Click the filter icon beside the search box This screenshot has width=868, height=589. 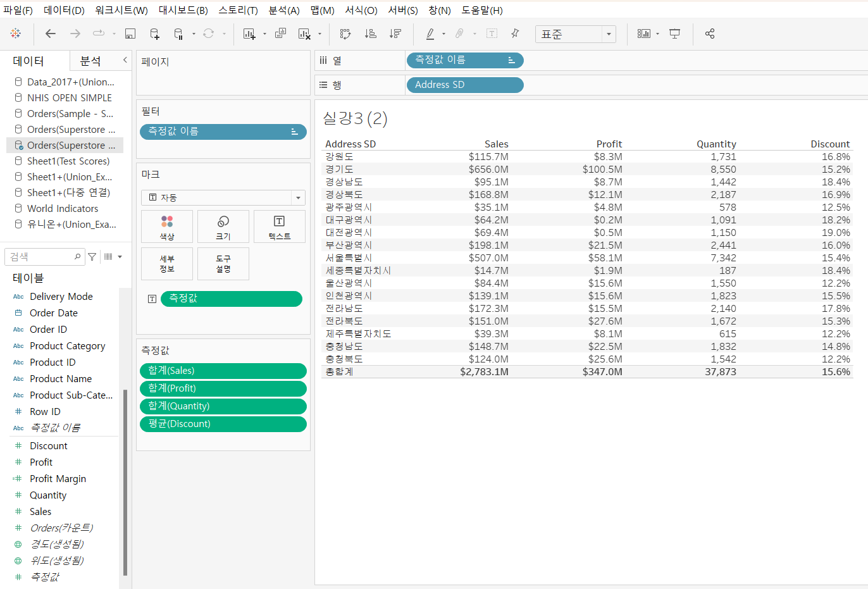92,257
